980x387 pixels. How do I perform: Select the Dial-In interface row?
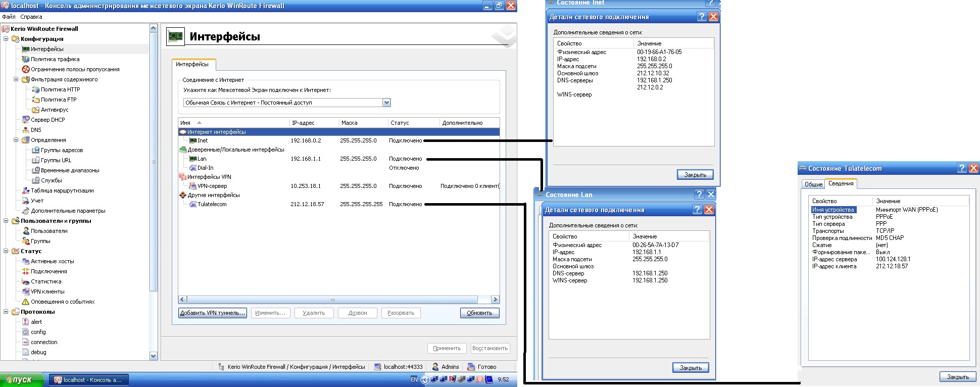(x=338, y=168)
